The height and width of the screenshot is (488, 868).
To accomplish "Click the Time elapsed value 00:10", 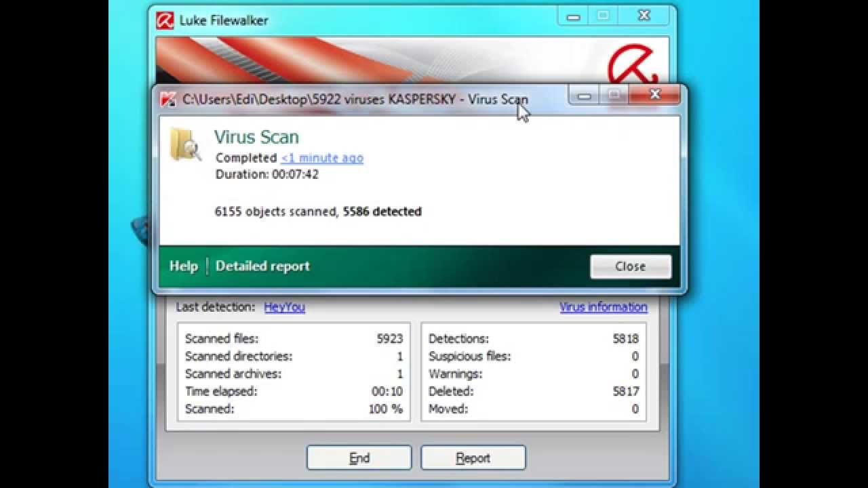I will [387, 392].
